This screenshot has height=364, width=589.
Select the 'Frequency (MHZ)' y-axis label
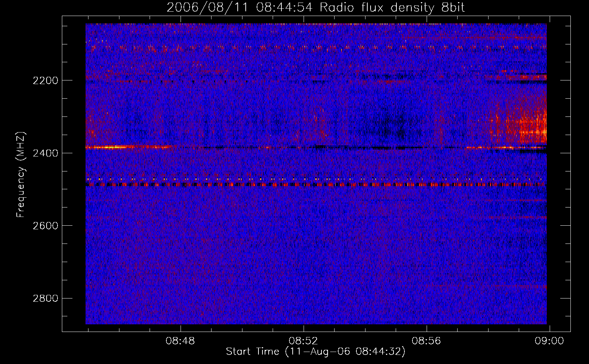tap(21, 175)
